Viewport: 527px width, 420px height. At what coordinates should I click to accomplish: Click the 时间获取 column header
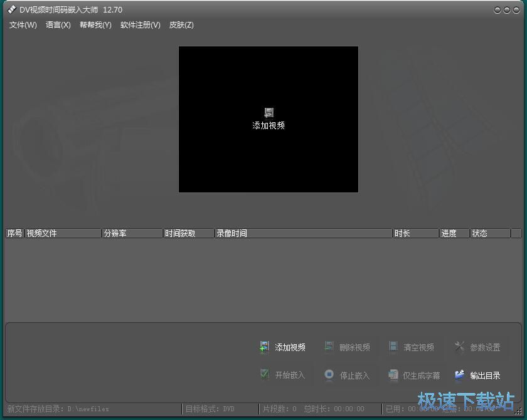click(x=189, y=233)
